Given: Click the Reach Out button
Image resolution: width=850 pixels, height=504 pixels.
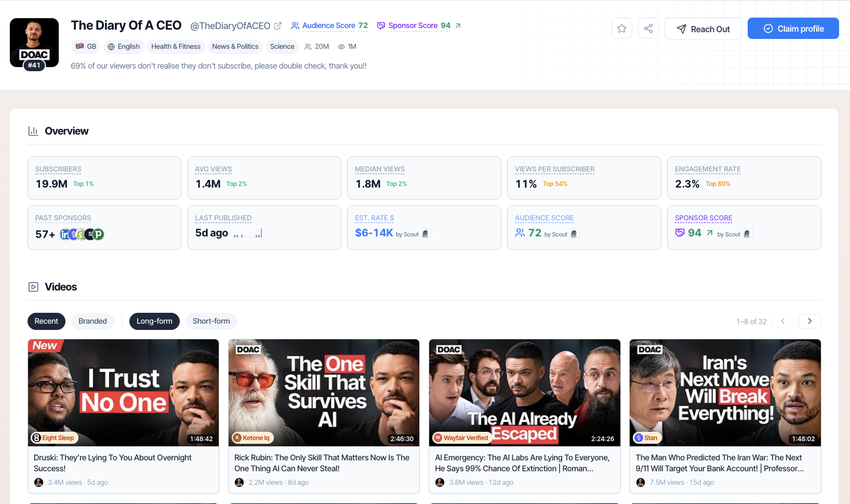Looking at the screenshot, I should pyautogui.click(x=703, y=29).
